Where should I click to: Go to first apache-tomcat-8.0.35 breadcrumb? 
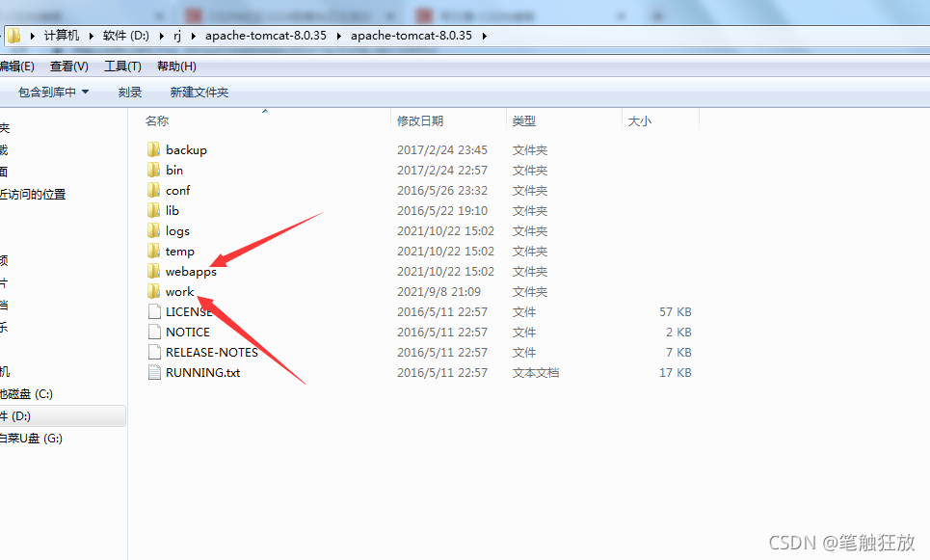click(x=266, y=36)
